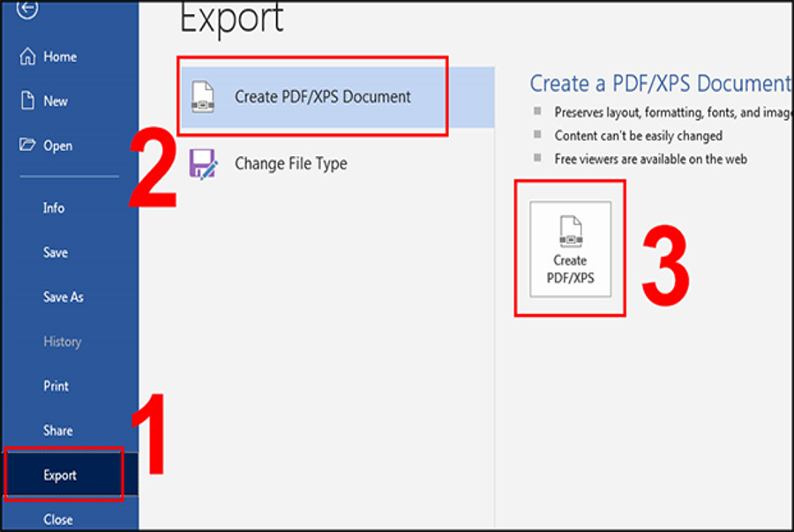
Task: Open the Share section
Action: [58, 431]
